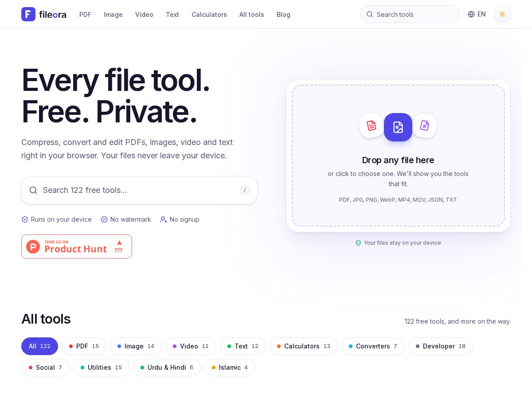532x399 pixels.
Task: Click the Drop any file here upload area
Action: [398, 156]
